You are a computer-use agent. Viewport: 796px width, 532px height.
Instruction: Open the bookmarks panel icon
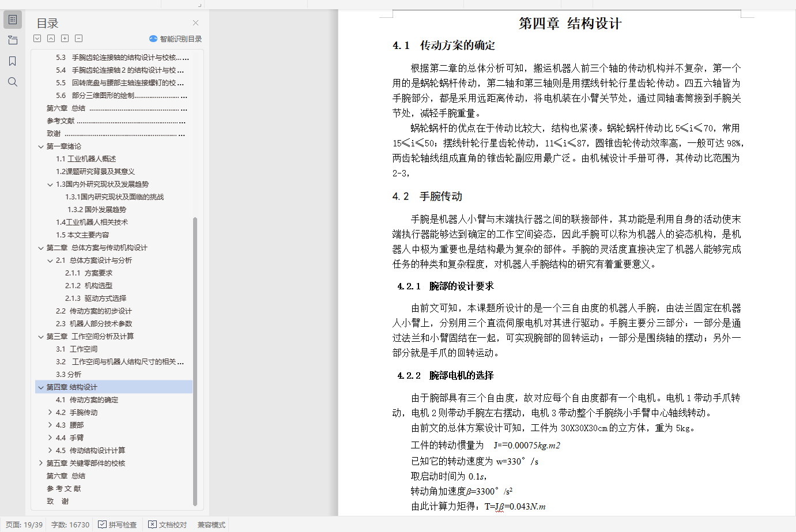pos(13,61)
